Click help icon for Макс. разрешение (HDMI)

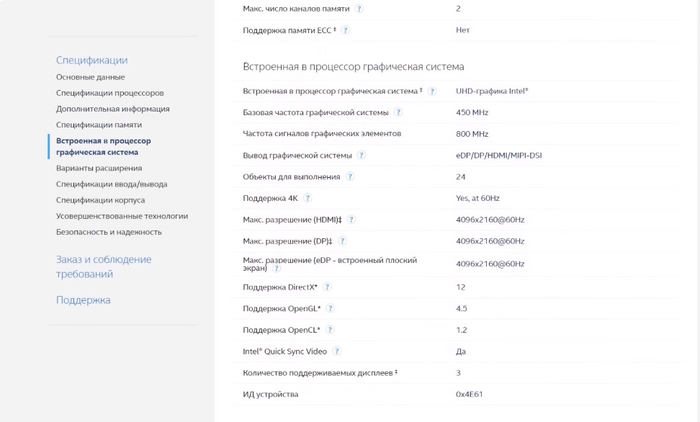(x=351, y=220)
